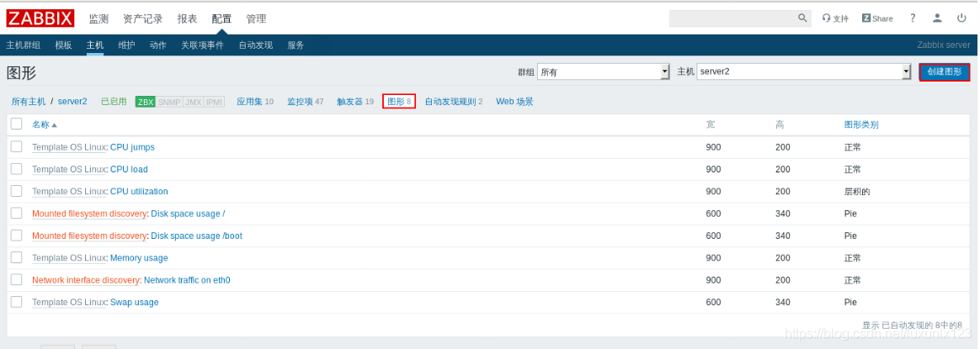980x349 pixels.
Task: Go to the 主机群组 submenu
Action: click(23, 45)
